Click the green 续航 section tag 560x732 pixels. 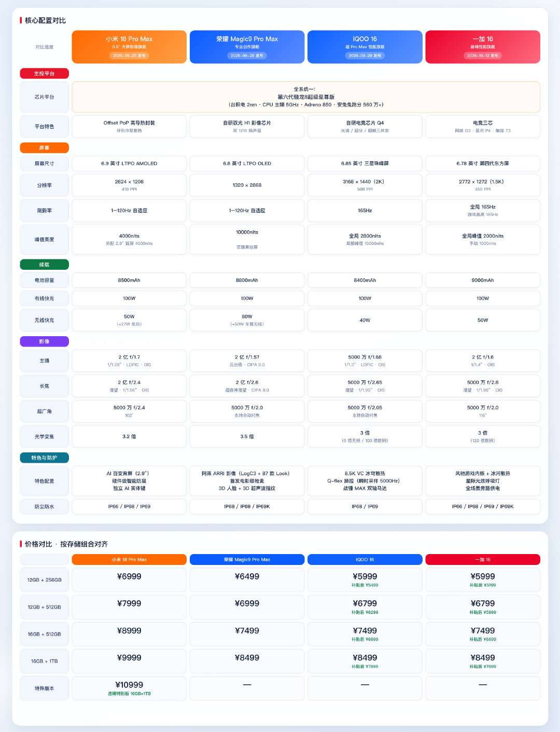(x=44, y=265)
